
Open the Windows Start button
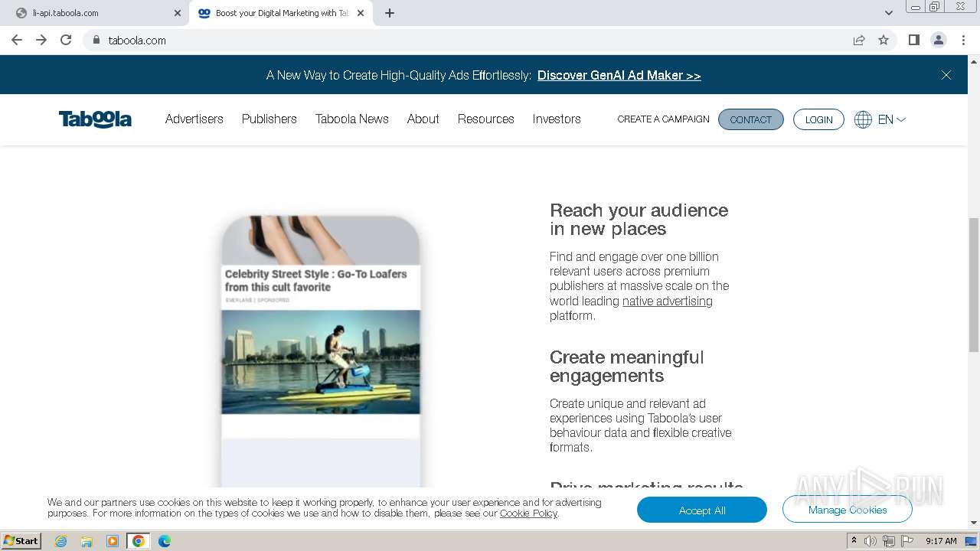[21, 540]
